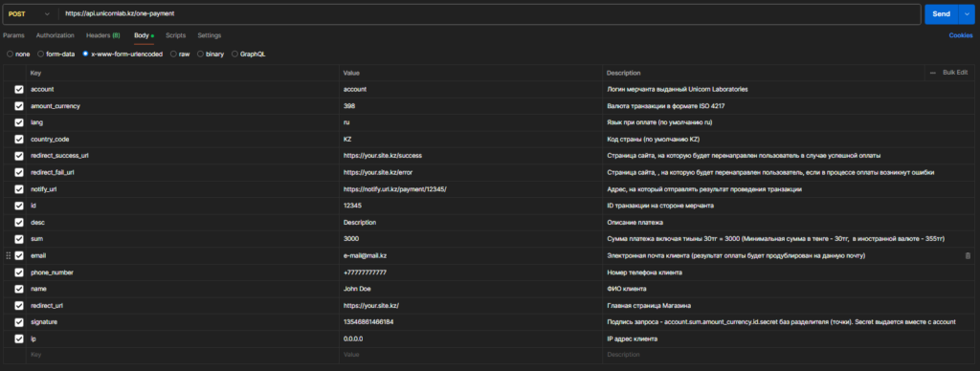Screen dimensions: 980x371
Task: Select the raw body type
Action: [x=180, y=55]
